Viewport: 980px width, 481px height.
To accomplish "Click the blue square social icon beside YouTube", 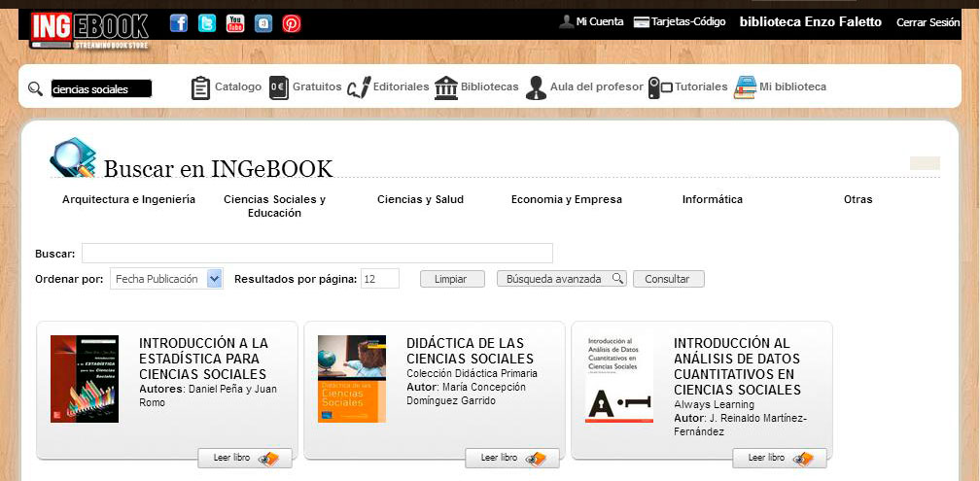I will [x=263, y=23].
